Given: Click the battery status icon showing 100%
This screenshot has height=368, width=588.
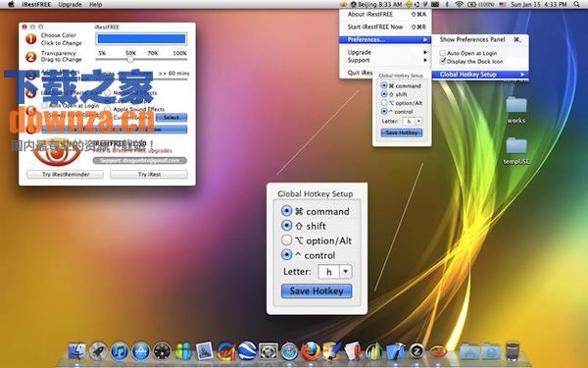Looking at the screenshot, I should pyautogui.click(x=471, y=5).
